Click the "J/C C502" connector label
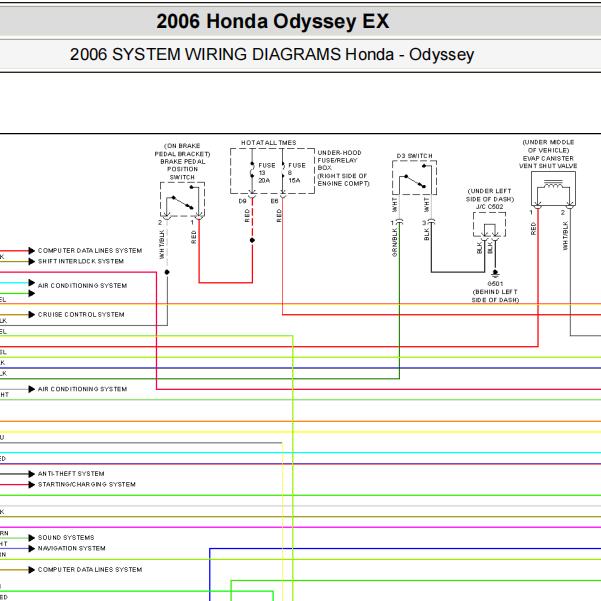 coord(489,207)
